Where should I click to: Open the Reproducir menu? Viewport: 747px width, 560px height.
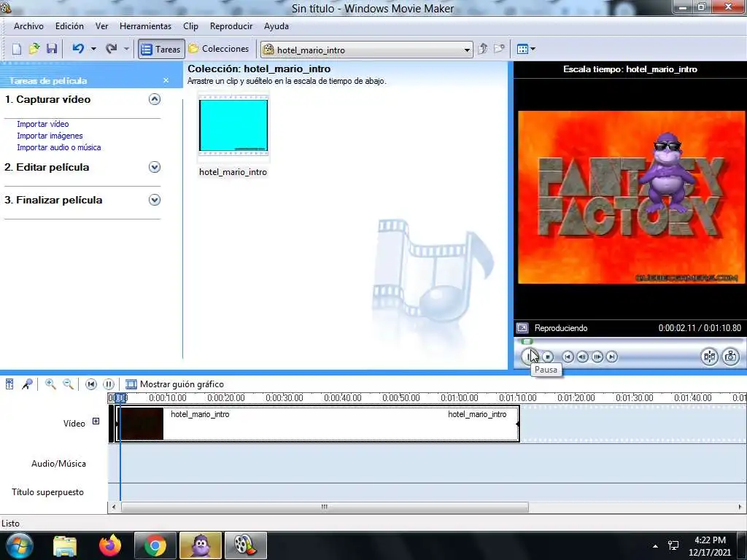231,26
